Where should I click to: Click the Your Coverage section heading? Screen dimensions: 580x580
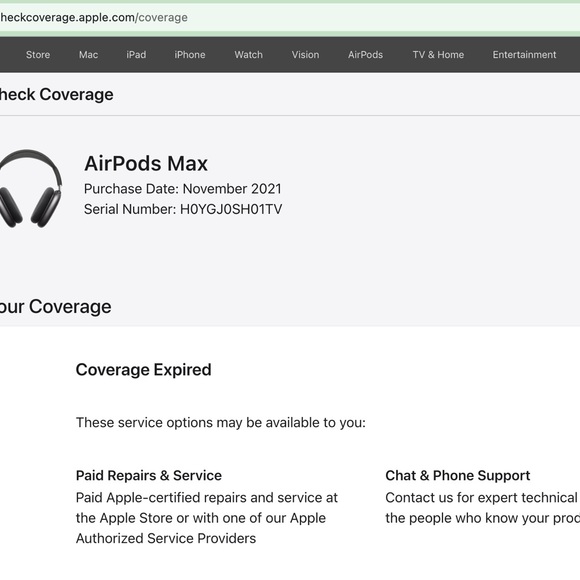coord(55,307)
